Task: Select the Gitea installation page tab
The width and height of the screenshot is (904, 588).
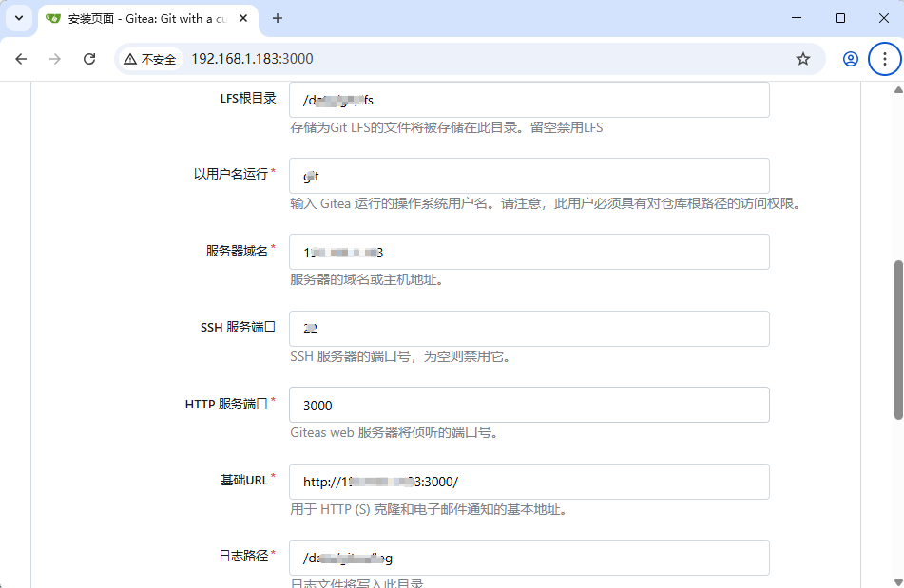Action: coord(148,19)
